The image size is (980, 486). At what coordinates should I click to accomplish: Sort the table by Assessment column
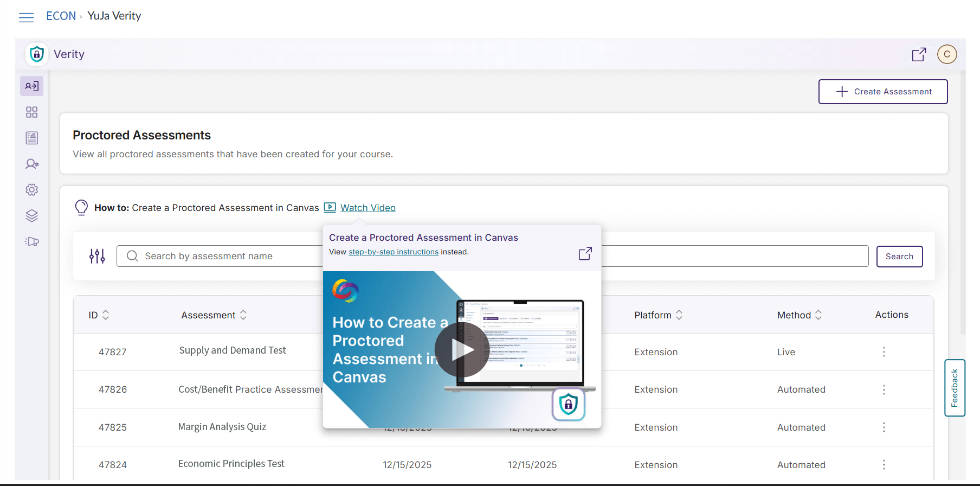point(243,315)
